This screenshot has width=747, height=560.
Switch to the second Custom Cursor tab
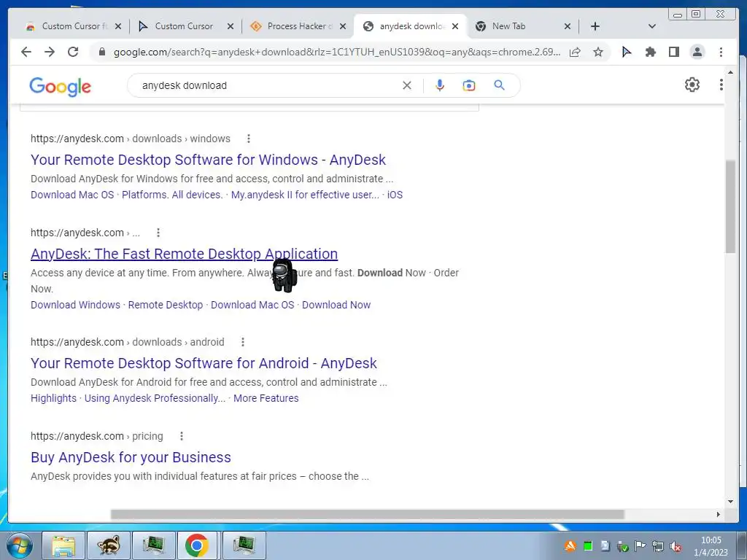184,26
